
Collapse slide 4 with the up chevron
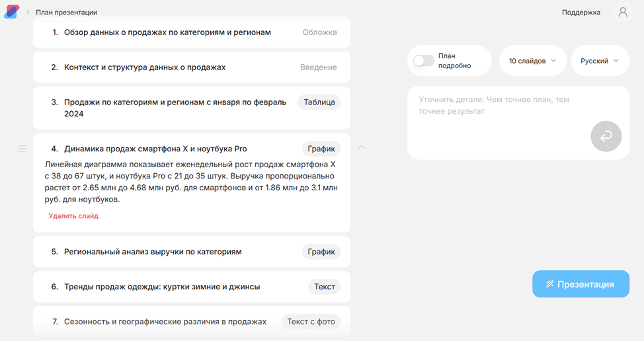click(361, 147)
